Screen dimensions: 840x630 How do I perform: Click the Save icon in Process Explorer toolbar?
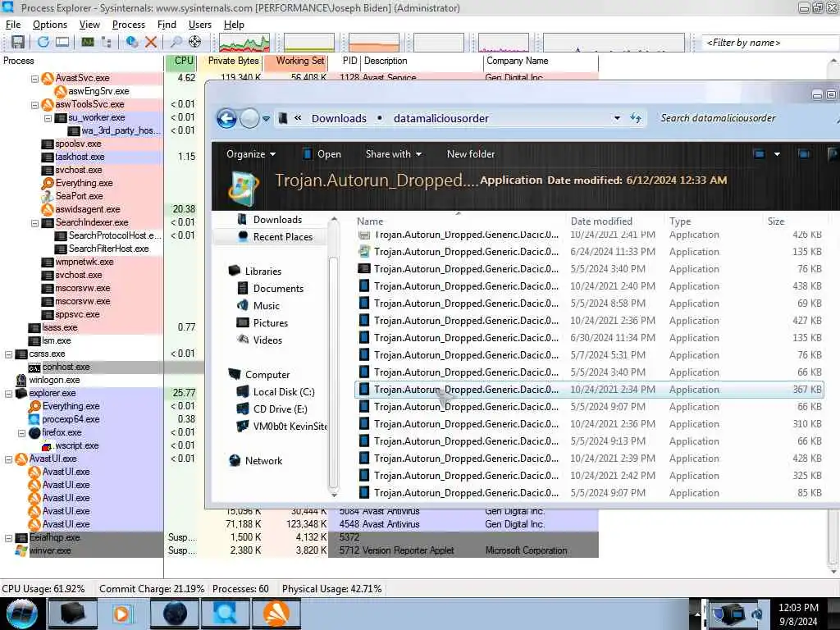pyautogui.click(x=18, y=42)
